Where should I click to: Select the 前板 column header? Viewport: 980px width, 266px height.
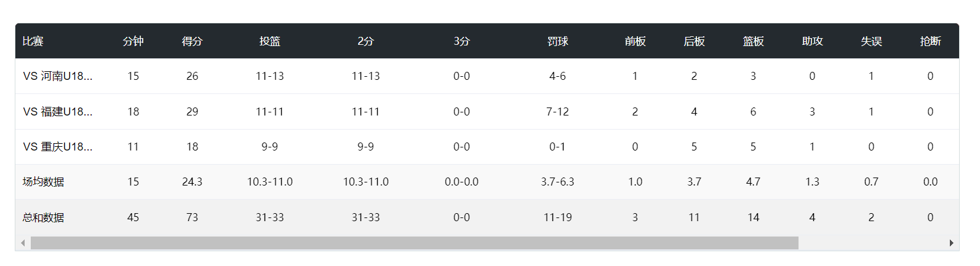[x=635, y=41]
